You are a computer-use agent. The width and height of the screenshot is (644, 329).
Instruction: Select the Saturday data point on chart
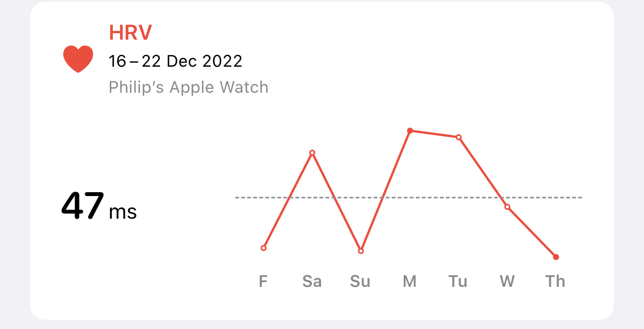[x=312, y=152]
